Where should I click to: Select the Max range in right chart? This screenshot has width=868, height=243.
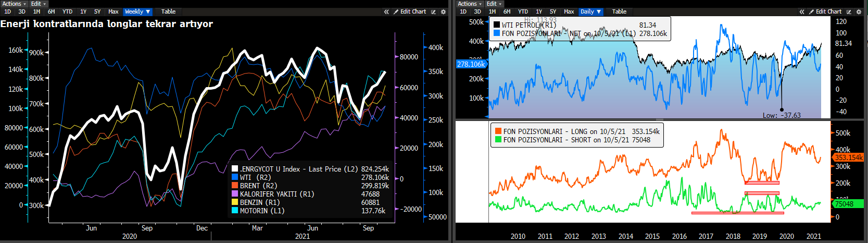point(569,11)
